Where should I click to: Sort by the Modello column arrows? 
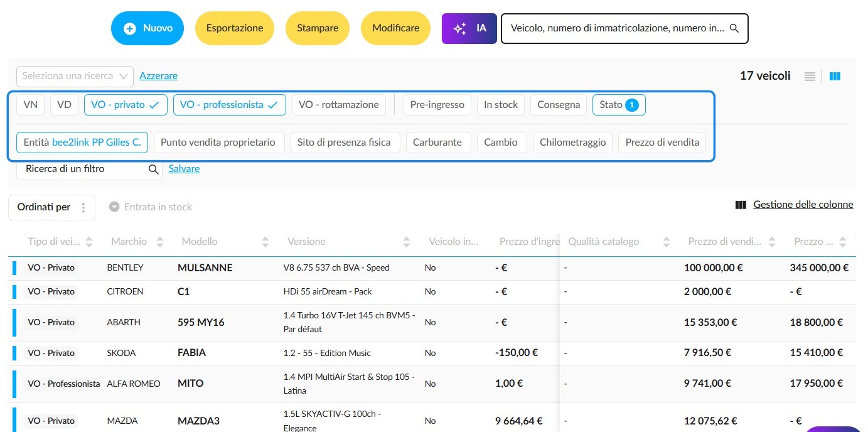coord(265,242)
